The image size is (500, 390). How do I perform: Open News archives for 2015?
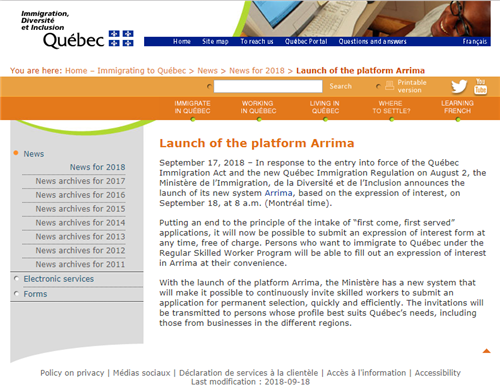click(80, 209)
